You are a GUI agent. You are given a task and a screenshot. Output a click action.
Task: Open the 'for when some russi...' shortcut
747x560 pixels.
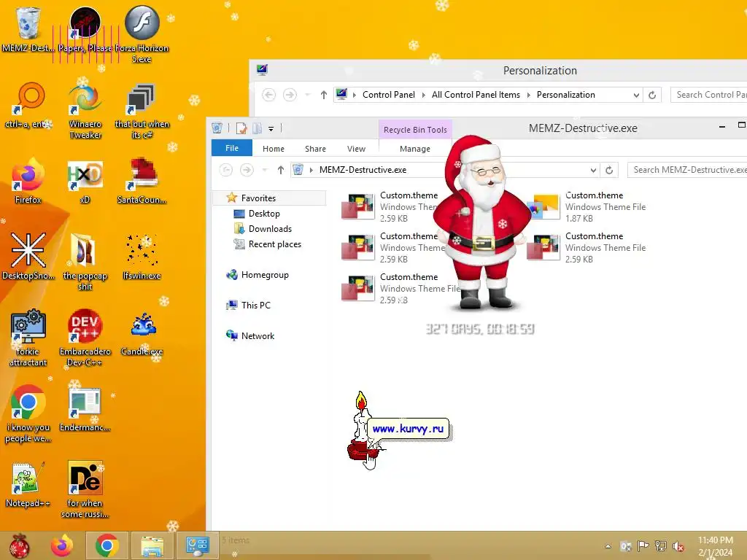point(85,489)
